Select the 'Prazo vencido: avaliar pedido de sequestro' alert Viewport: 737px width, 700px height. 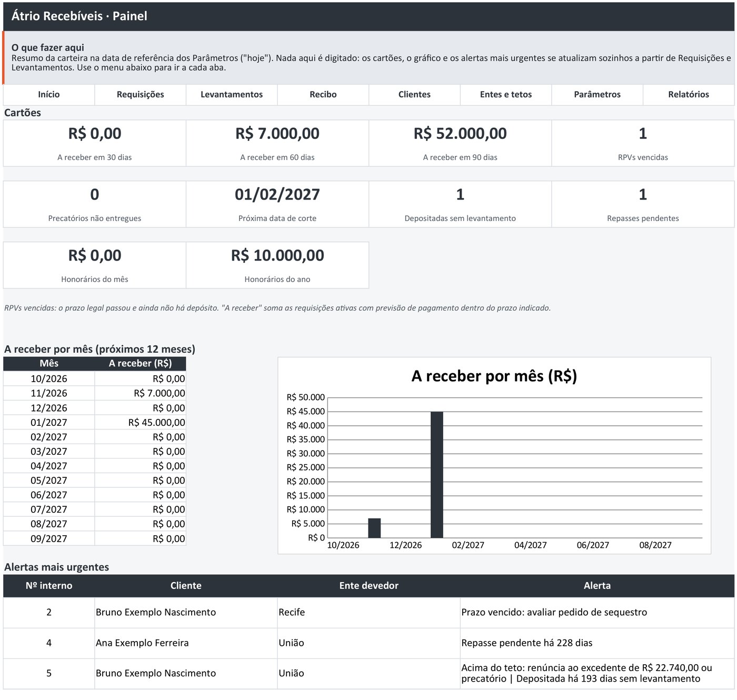click(597, 613)
